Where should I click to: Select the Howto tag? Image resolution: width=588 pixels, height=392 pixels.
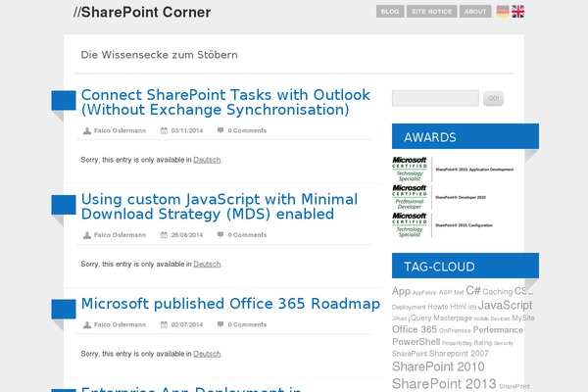click(x=438, y=307)
